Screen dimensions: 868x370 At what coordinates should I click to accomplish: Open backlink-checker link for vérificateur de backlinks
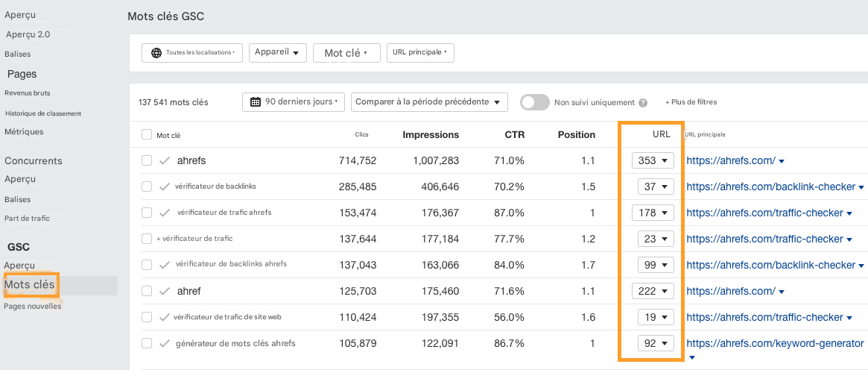pyautogui.click(x=770, y=186)
